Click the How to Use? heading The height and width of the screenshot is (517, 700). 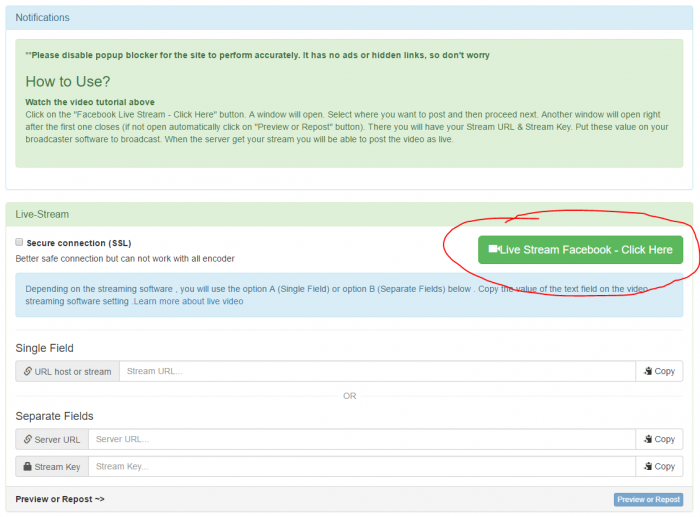67,81
